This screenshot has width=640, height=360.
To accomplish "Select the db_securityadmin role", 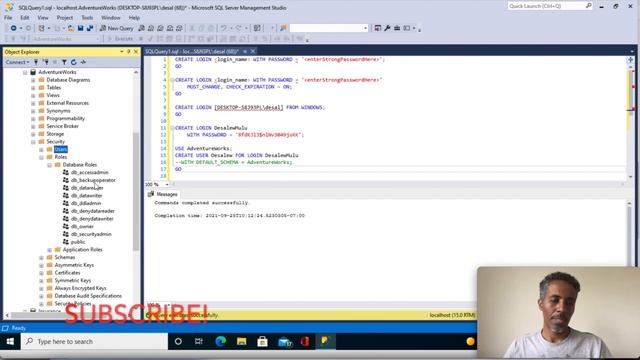I will (91, 234).
